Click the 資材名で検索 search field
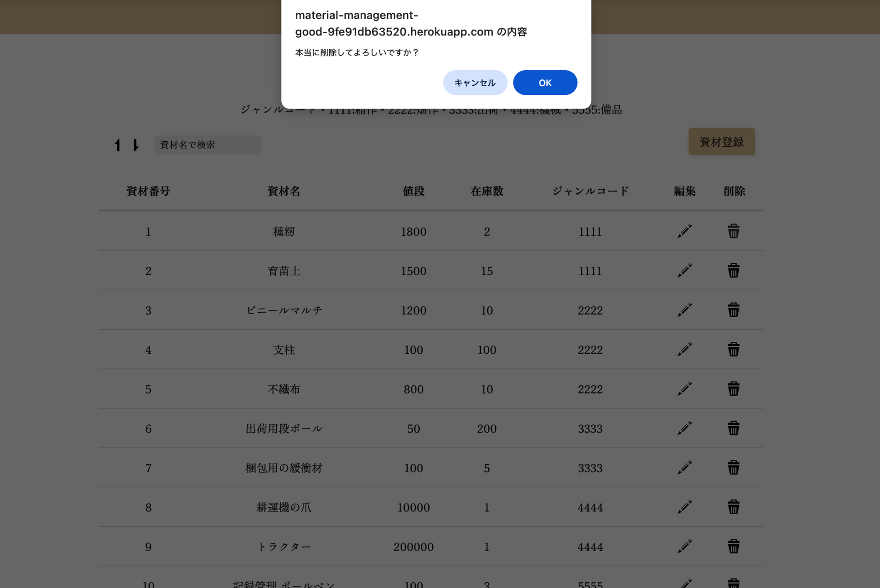The width and height of the screenshot is (880, 588). [x=207, y=145]
